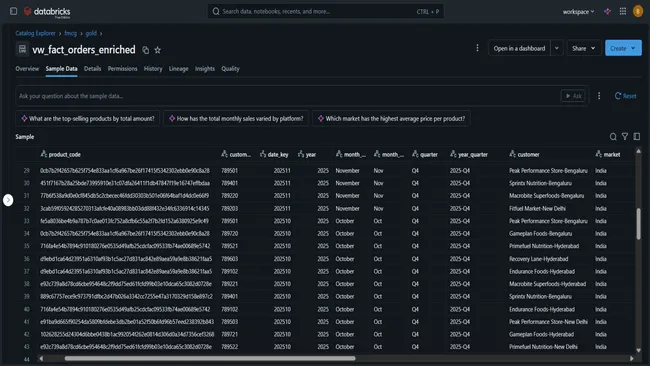
Task: Search within the sample table
Action: [x=613, y=137]
